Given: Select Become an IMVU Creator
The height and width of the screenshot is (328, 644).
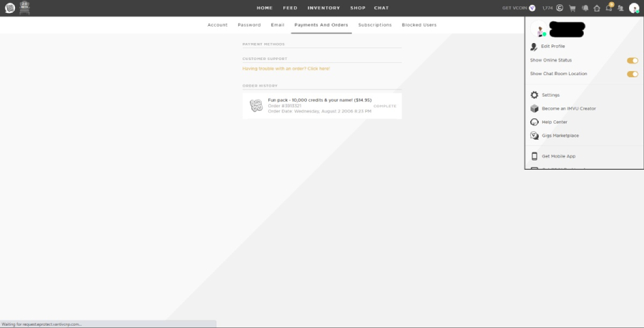Looking at the screenshot, I should [568, 109].
